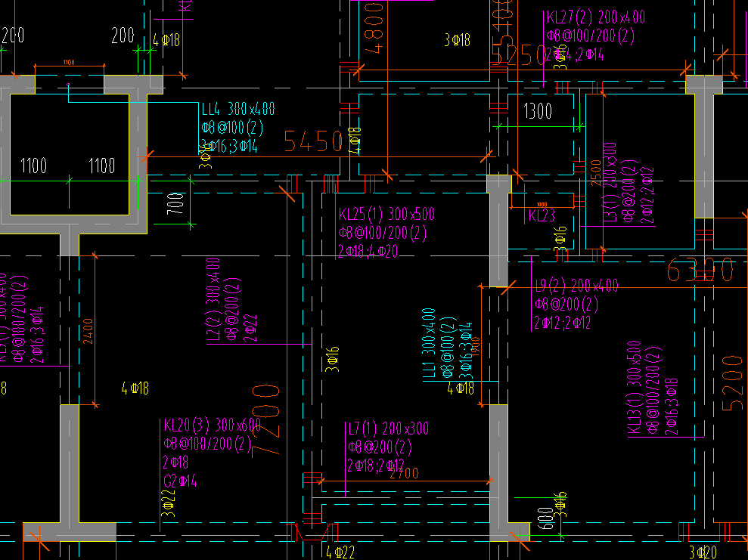Screen dimensions: 748x560
Task: Click the KL25(1) 300x500 beam annotation
Action: coord(386,215)
